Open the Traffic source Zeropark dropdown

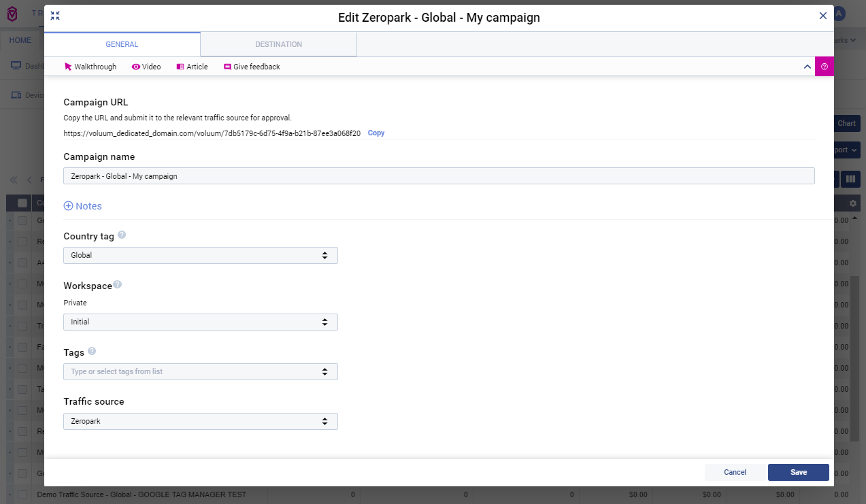tap(200, 421)
